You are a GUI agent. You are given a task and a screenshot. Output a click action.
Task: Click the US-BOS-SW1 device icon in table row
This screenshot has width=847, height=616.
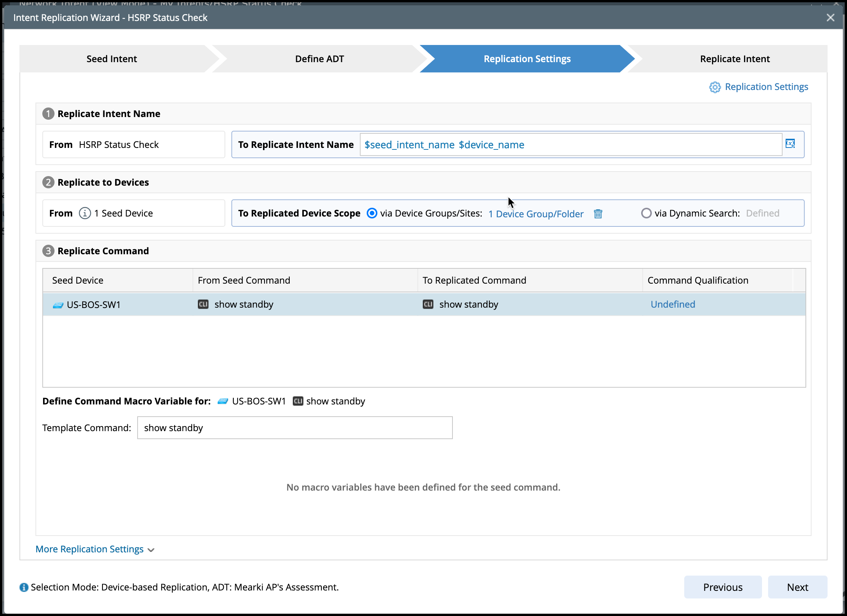pyautogui.click(x=58, y=305)
